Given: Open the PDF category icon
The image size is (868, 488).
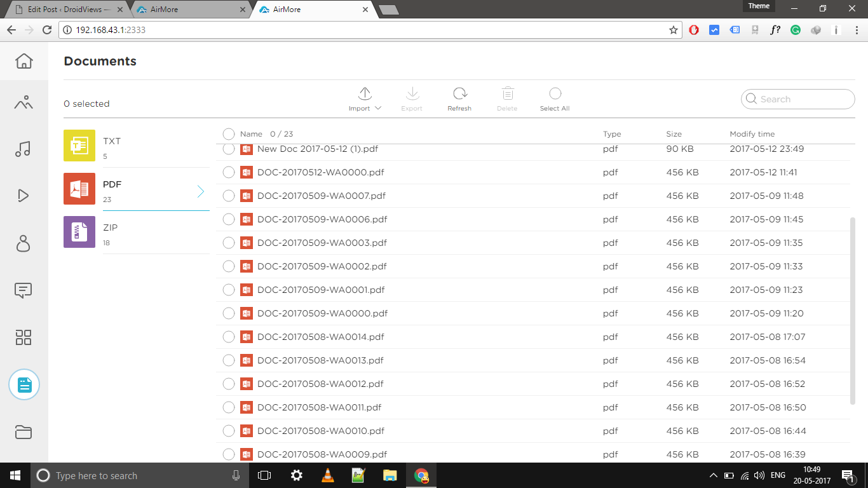Looking at the screenshot, I should click(79, 189).
